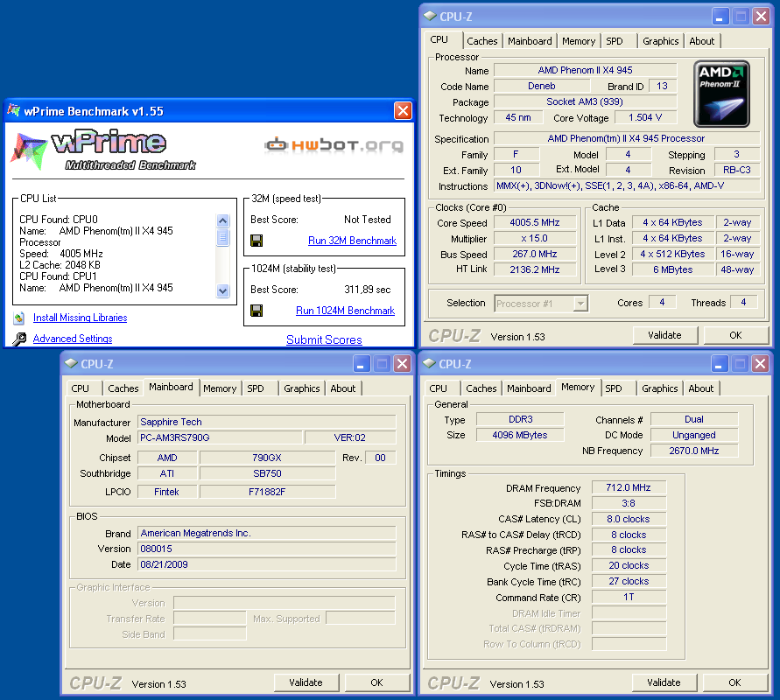Click the Submit Scores link
Image resolution: width=780 pixels, height=700 pixels.
324,339
